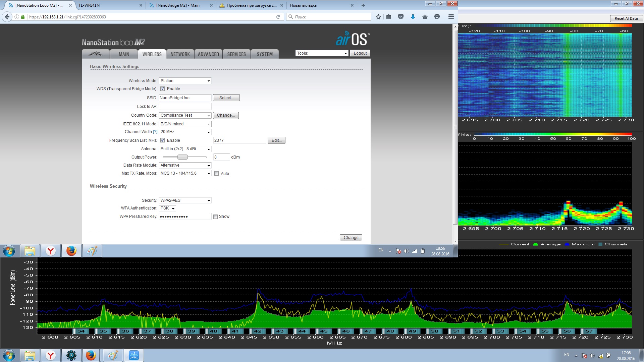The height and width of the screenshot is (362, 644).
Task: Launch Yandex browser from the bottom taskbar
Action: click(x=51, y=355)
